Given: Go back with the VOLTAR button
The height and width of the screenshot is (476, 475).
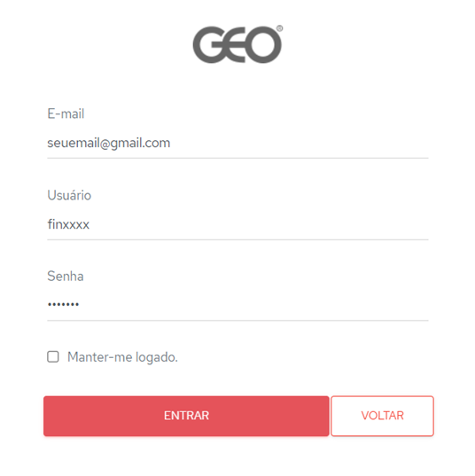Looking at the screenshot, I should [382, 416].
